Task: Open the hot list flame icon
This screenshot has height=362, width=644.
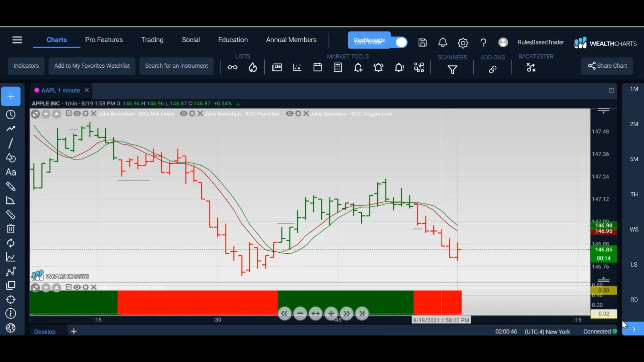Action: click(253, 68)
